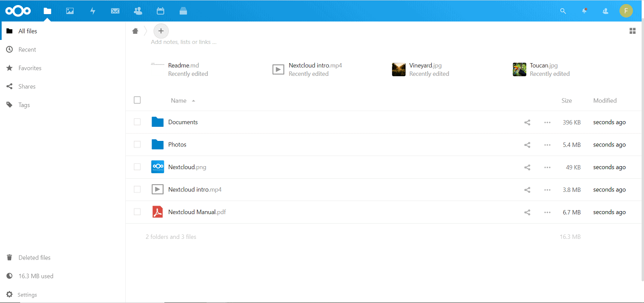Open Shares in sidebar
The height and width of the screenshot is (303, 644).
point(63,86)
